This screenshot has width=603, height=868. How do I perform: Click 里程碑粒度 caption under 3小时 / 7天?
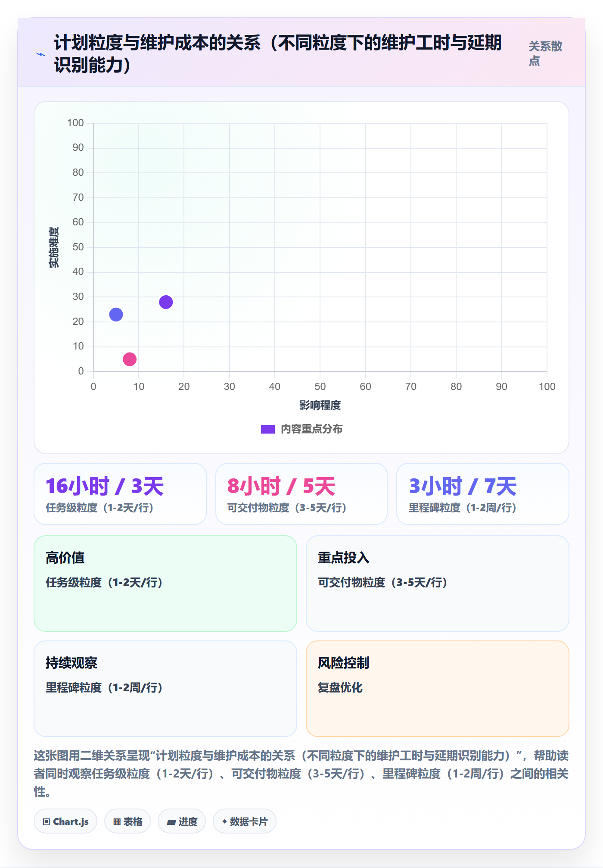463,508
